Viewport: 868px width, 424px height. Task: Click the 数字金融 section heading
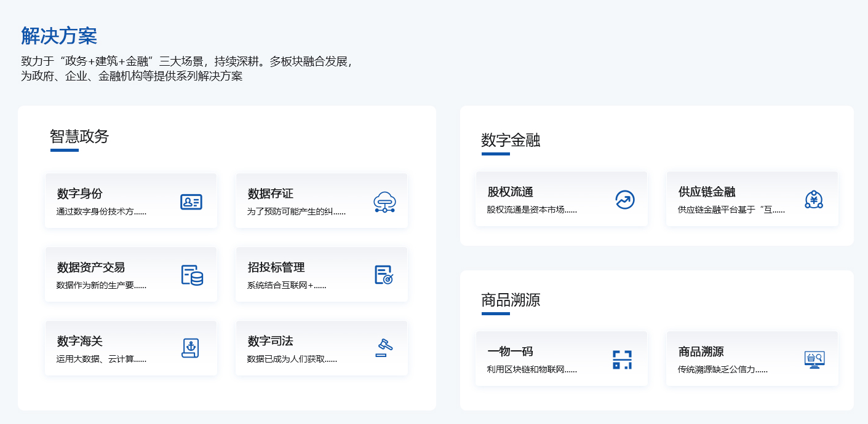tap(511, 140)
